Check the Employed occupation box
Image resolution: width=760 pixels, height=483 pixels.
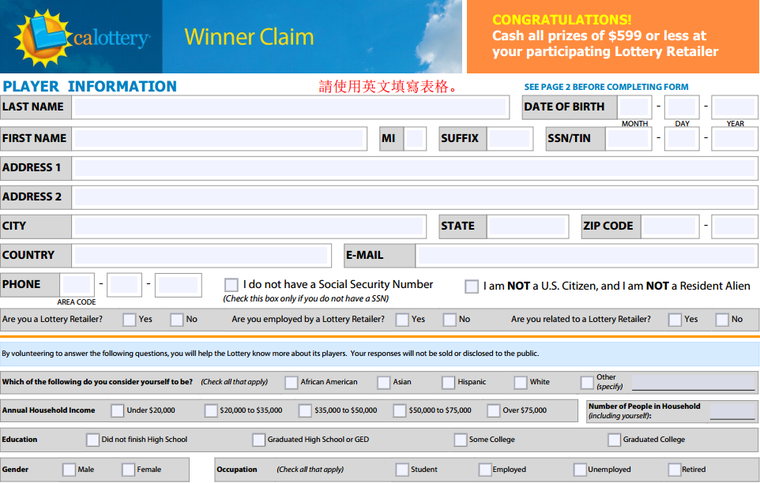[485, 470]
